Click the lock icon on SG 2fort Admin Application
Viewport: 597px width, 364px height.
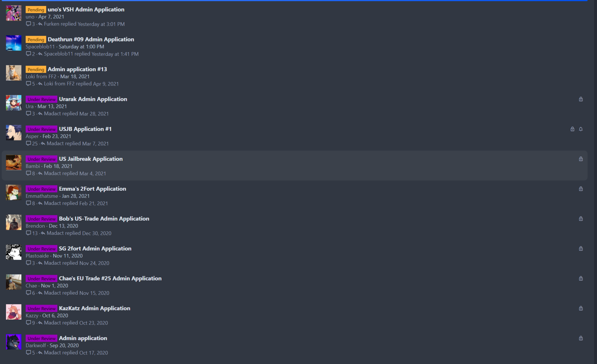pos(581,249)
